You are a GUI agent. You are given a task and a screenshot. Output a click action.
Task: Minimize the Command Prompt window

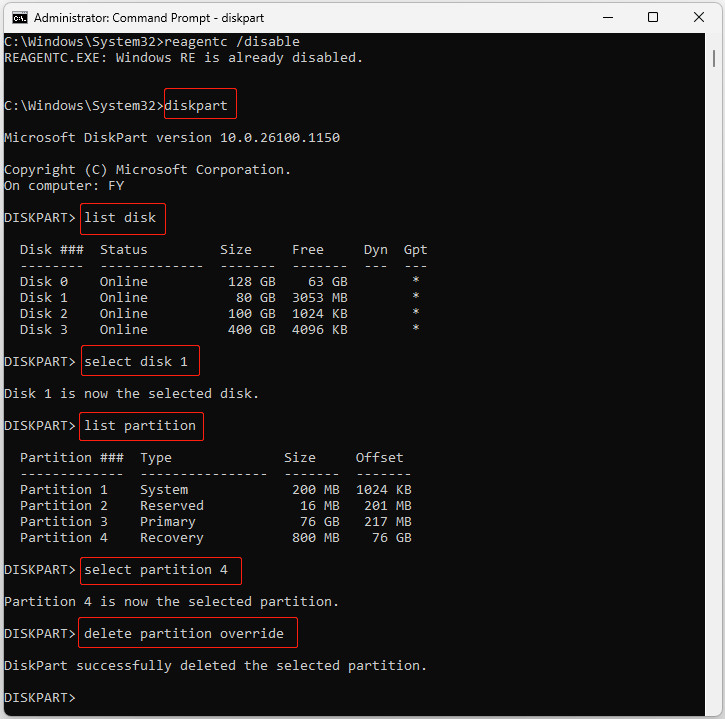[x=608, y=18]
